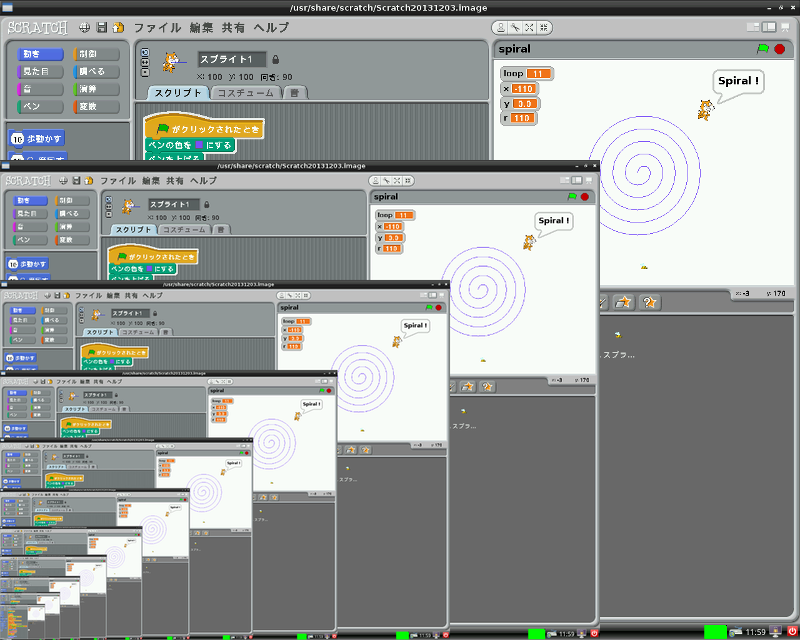Select the 調べる block category in largest window

pos(96,71)
